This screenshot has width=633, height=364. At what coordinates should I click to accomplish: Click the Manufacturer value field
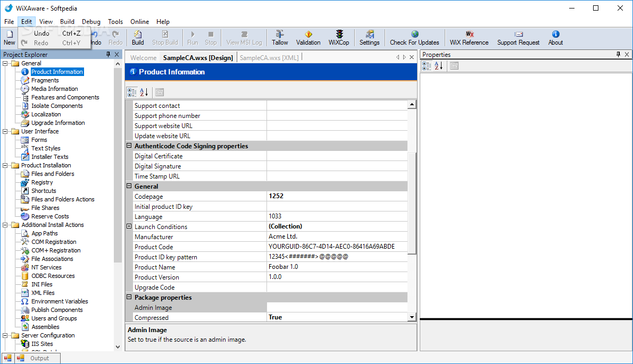click(337, 236)
